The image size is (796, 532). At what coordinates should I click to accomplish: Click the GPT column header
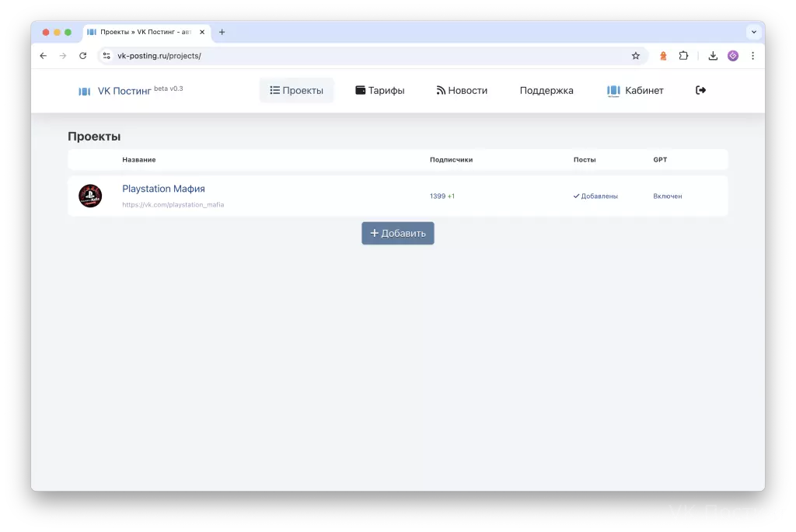pyautogui.click(x=660, y=160)
